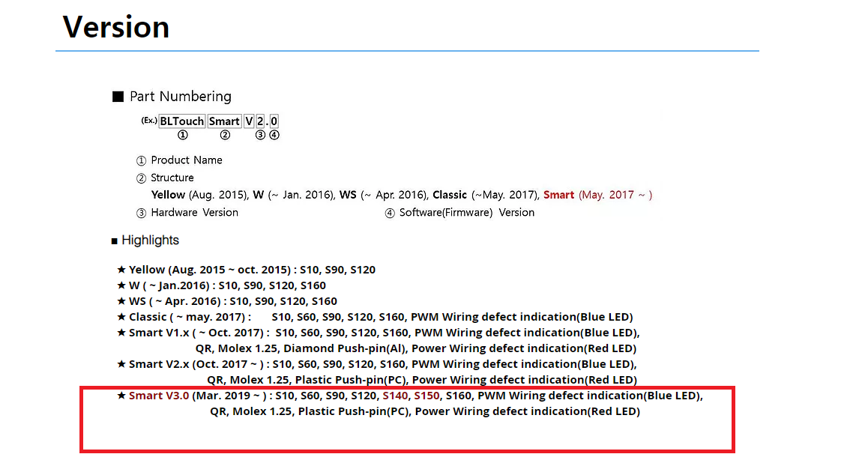Select "W (~ Jan. 2016)" in the Structure line

coord(293,195)
